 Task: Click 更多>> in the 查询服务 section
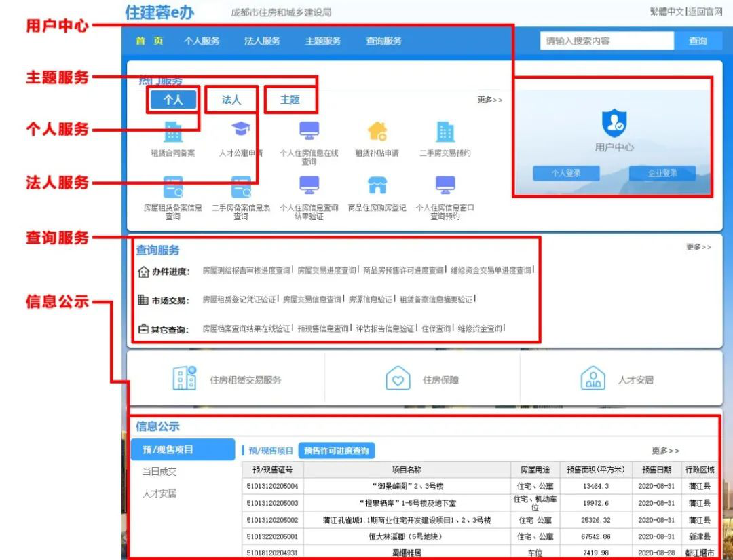pyautogui.click(x=699, y=247)
